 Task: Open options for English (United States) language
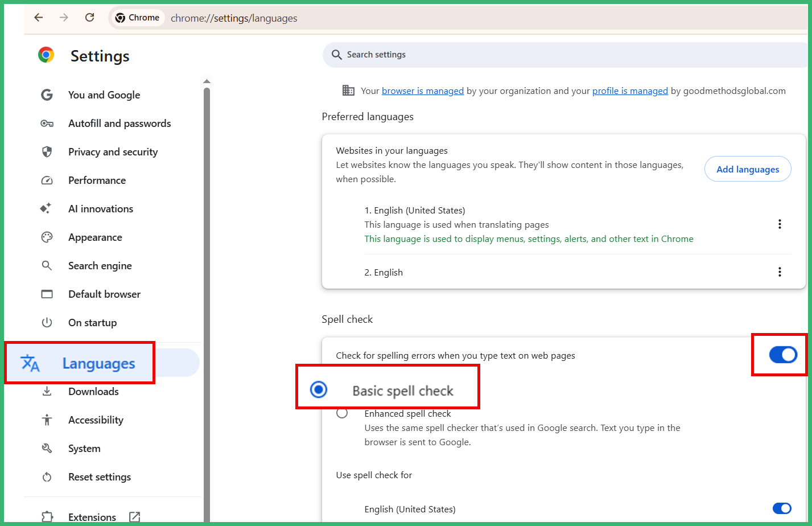[780, 224]
